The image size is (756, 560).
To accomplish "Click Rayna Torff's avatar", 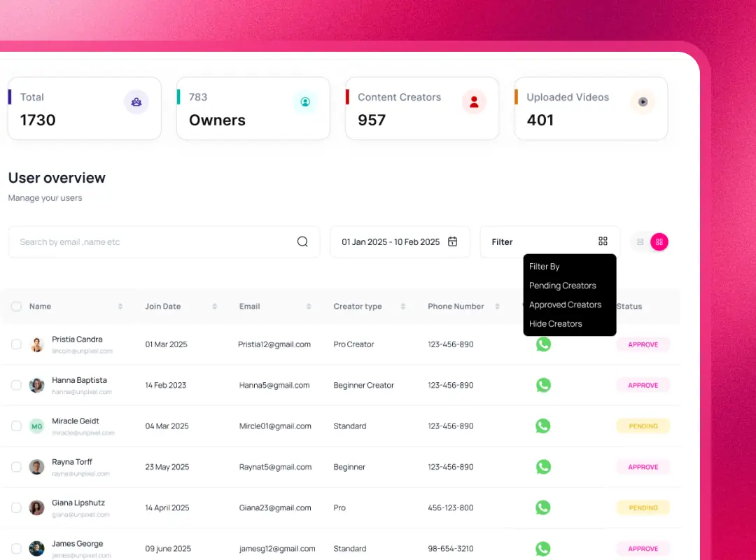I will point(36,467).
